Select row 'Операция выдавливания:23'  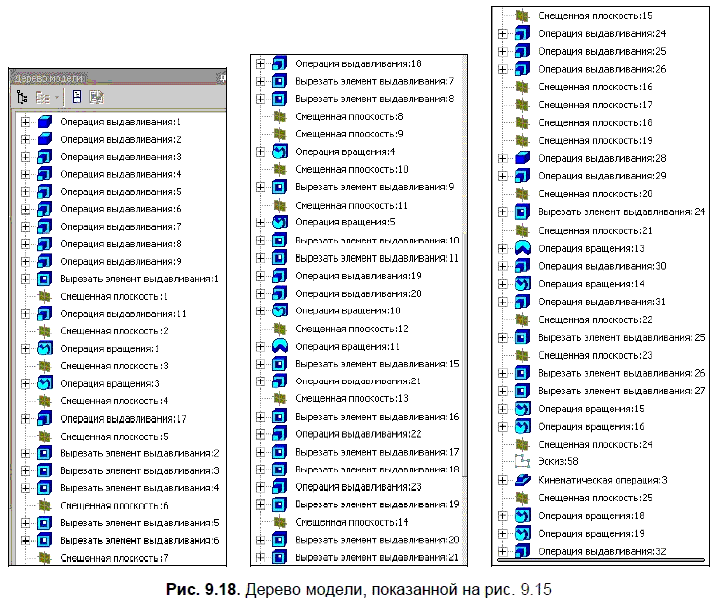[x=358, y=487]
